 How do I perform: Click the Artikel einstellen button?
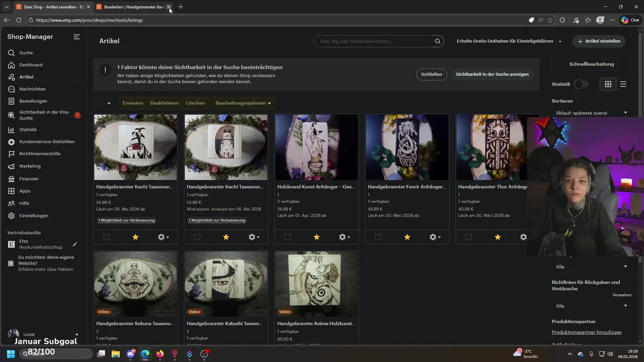pyautogui.click(x=599, y=41)
